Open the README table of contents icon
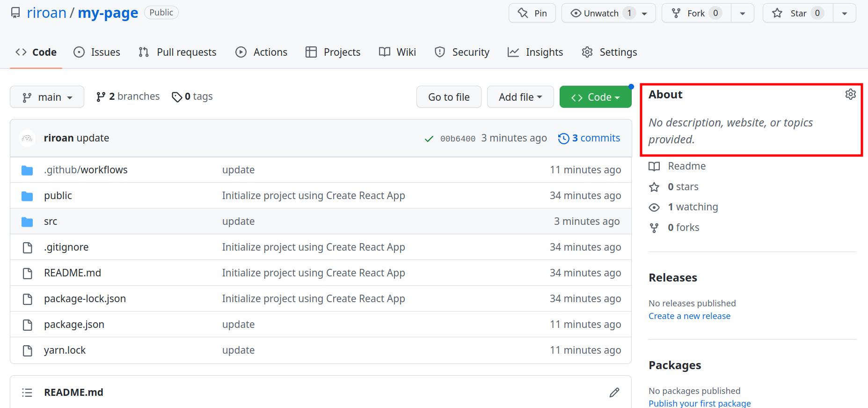The width and height of the screenshot is (868, 408). (27, 393)
